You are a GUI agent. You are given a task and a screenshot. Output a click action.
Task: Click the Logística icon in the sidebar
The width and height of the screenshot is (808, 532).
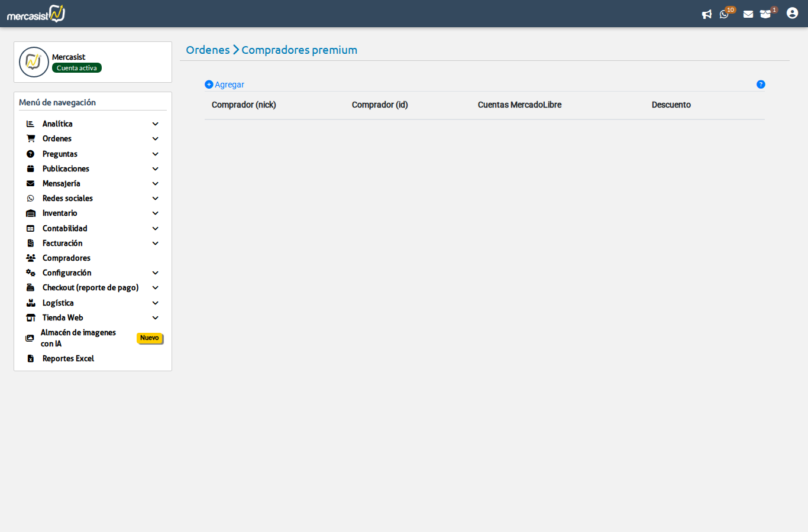pos(30,303)
